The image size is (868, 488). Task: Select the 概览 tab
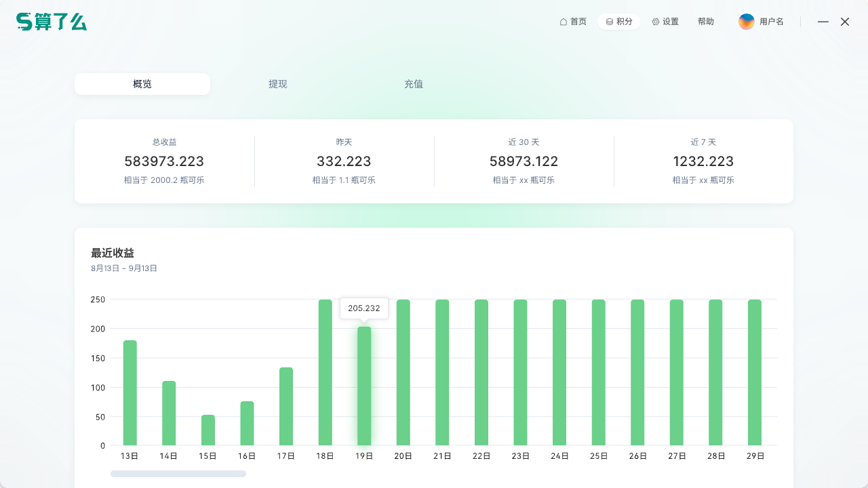(142, 84)
